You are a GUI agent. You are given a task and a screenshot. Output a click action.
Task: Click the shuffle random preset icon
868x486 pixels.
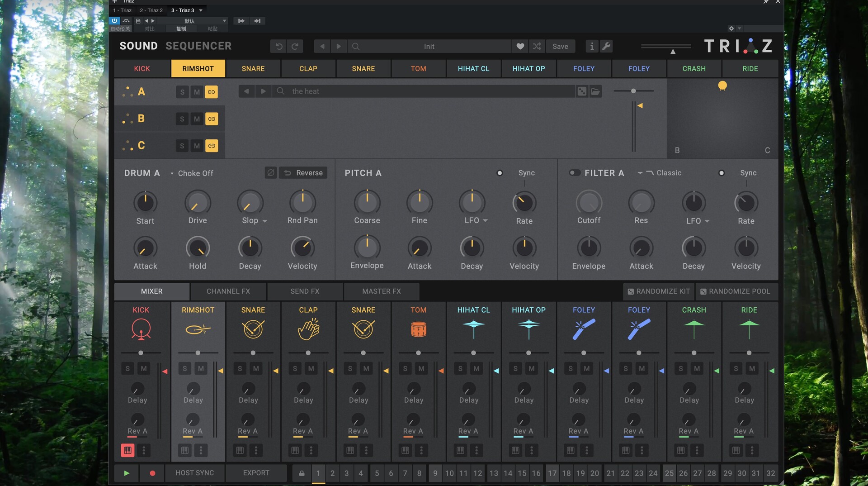pos(537,46)
